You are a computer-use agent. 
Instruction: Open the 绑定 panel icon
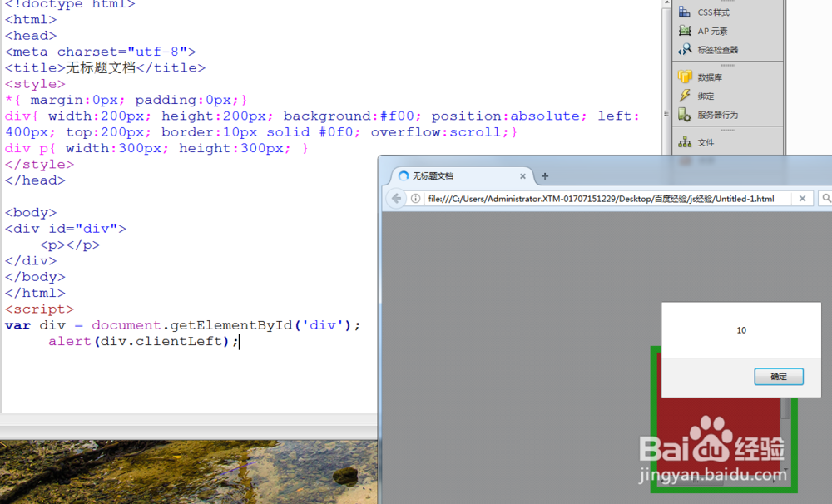pos(685,96)
